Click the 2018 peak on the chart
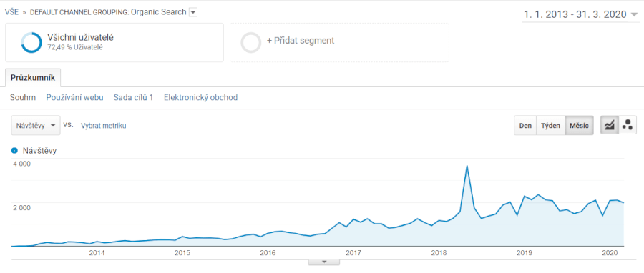 coord(467,166)
